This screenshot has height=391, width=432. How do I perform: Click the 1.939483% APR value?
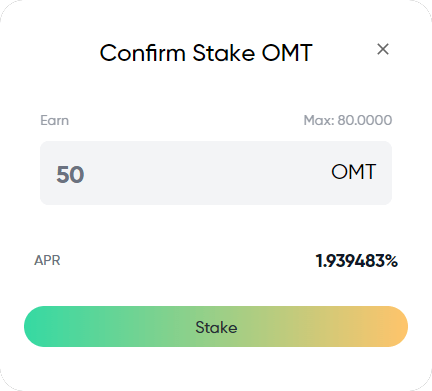(357, 261)
